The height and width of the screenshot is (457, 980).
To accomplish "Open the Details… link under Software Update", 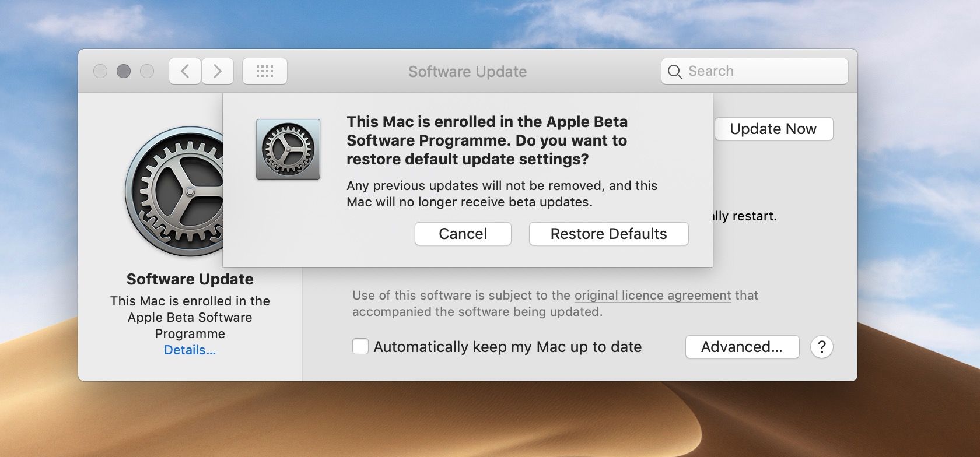I will (x=190, y=350).
